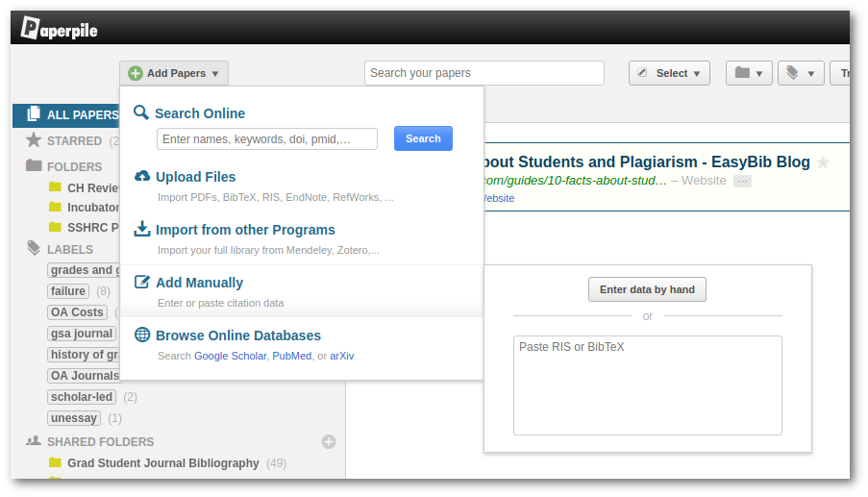This screenshot has height=497, width=868.
Task: Choose Import from other Programs
Action: point(245,230)
